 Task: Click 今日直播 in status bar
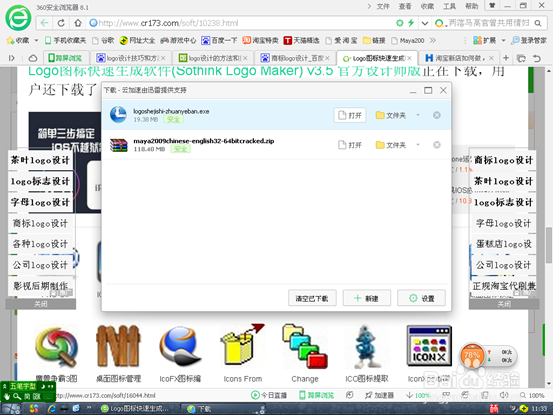point(269,395)
